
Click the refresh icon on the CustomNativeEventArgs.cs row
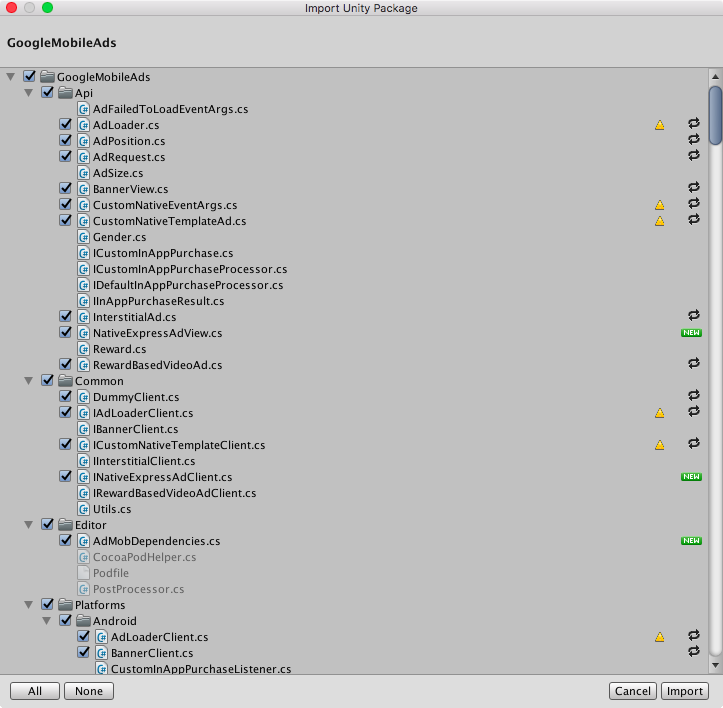(693, 203)
